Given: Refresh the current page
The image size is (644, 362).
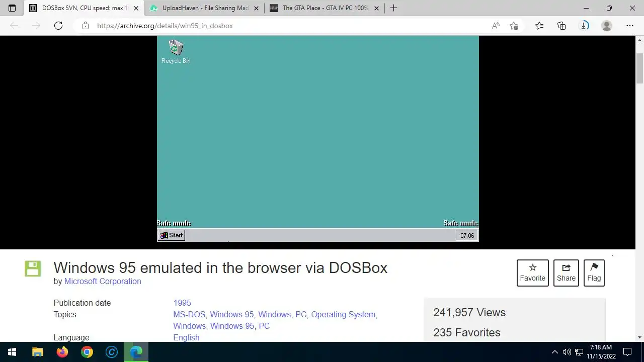Looking at the screenshot, I should click(58, 26).
